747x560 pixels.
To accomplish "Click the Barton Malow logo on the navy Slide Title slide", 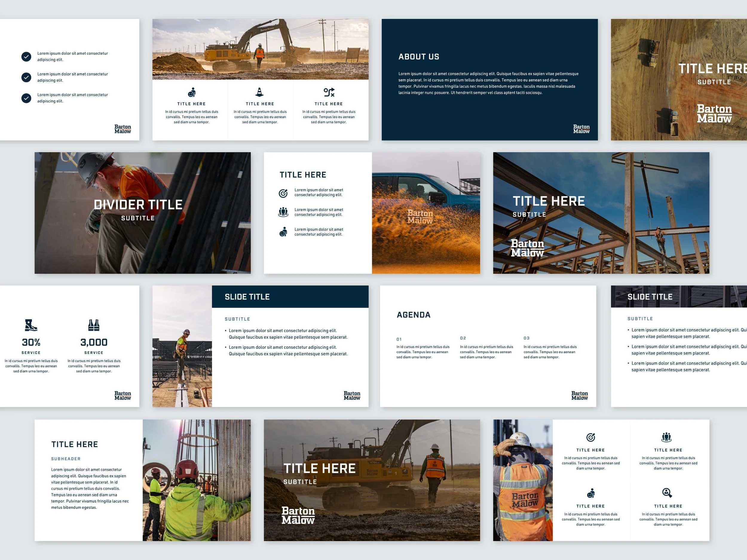I will pos(352,396).
